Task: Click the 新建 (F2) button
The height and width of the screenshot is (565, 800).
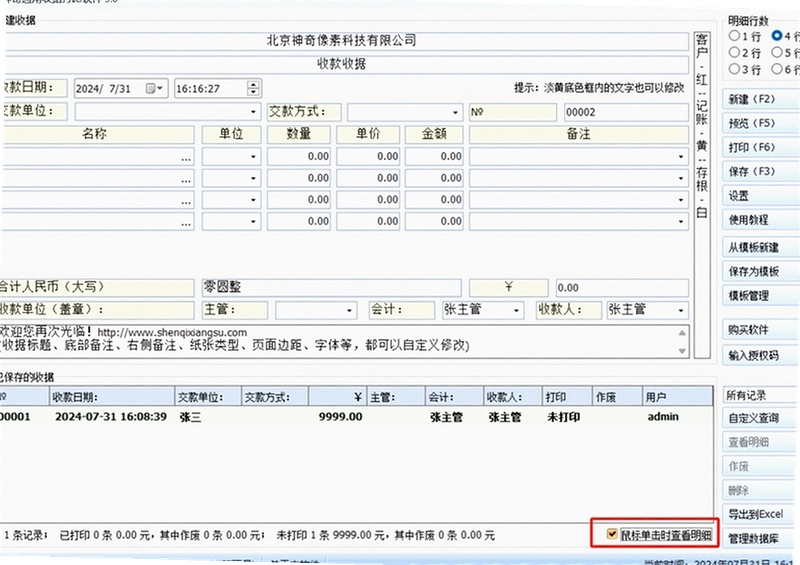Action: (x=761, y=99)
